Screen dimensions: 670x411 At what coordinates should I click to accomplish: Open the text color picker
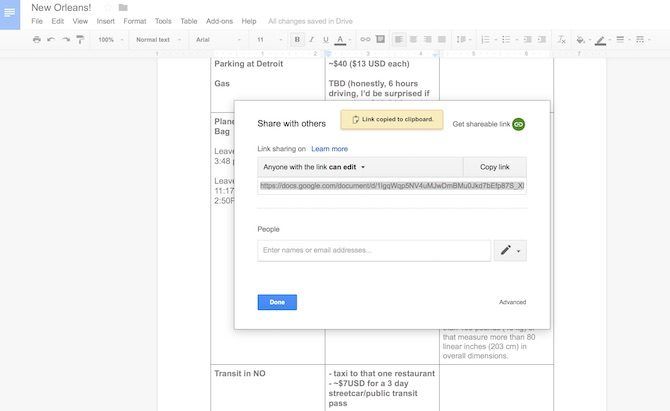pos(340,40)
